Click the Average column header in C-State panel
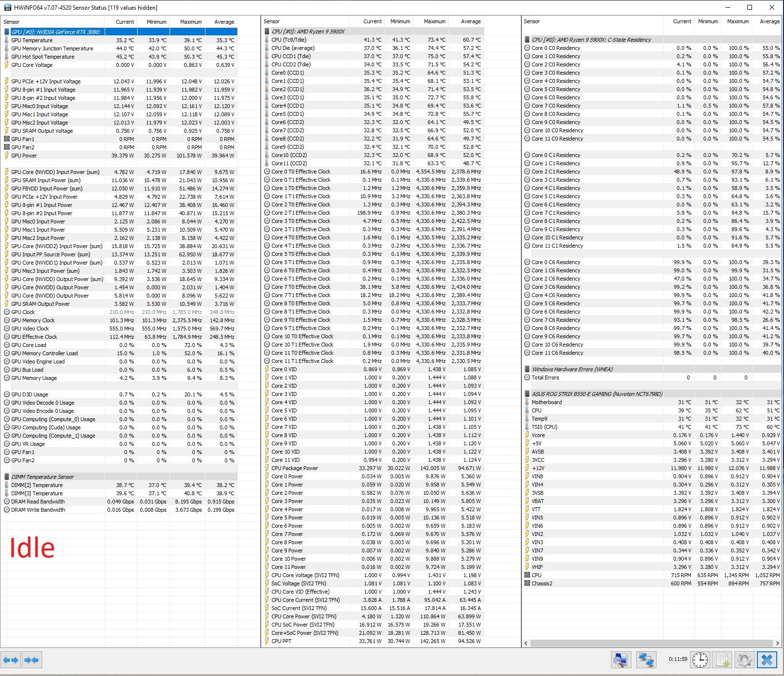784x676 pixels. (x=768, y=21)
